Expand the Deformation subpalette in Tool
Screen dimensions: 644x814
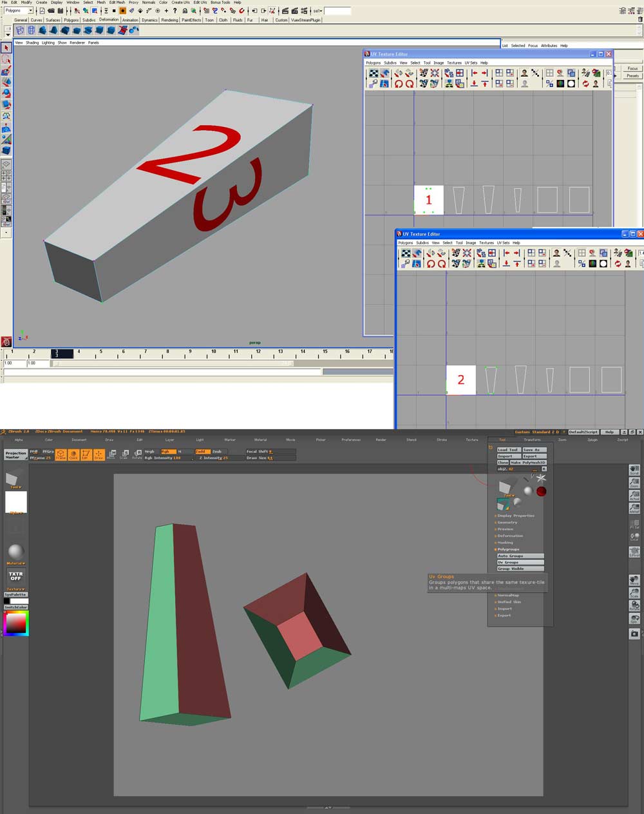pyautogui.click(x=509, y=536)
